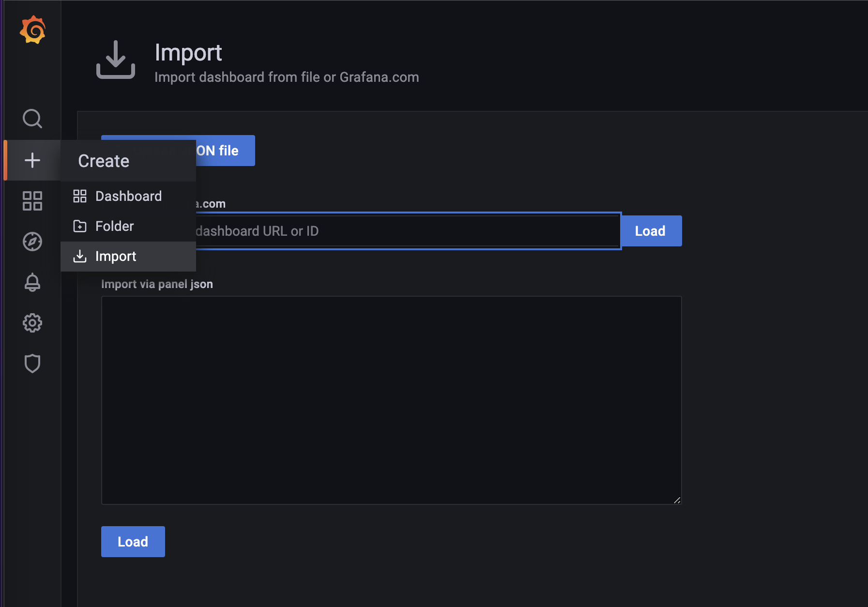868x607 pixels.
Task: Click inside the Import via panel json textarea
Action: (x=391, y=400)
